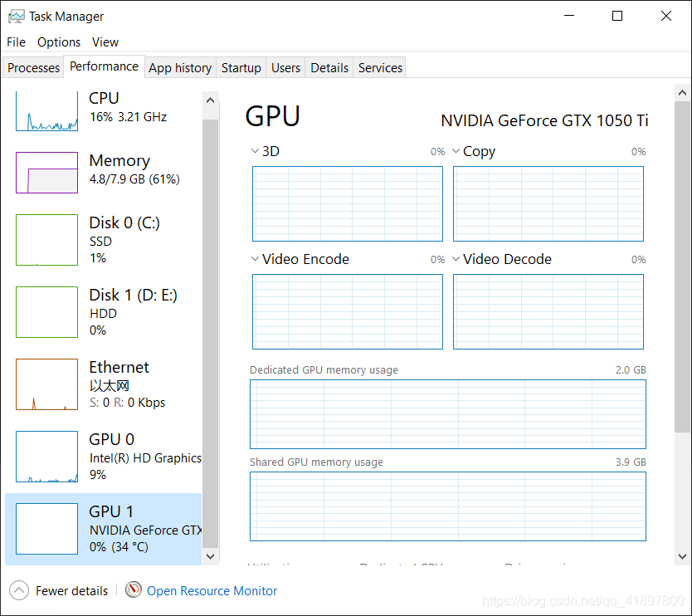This screenshot has width=692, height=616.
Task: Click the Fewer details arrow icon
Action: point(19,590)
